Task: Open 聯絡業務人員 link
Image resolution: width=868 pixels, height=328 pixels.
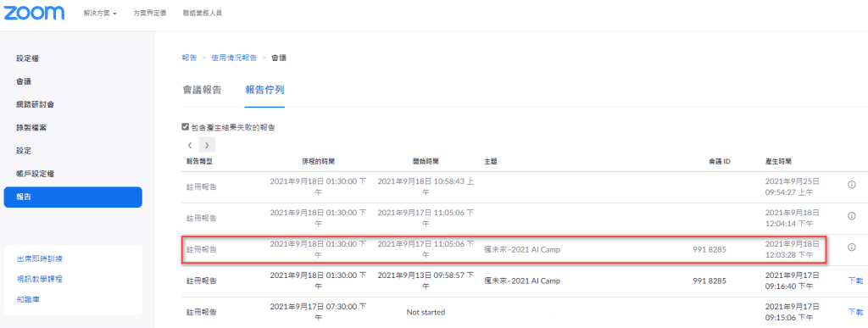Action: 203,13
